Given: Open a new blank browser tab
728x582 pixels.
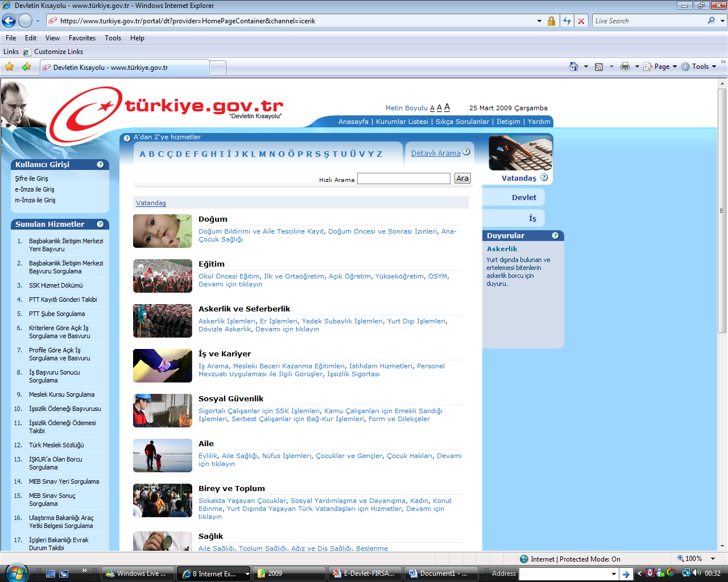Looking at the screenshot, I should click(217, 68).
